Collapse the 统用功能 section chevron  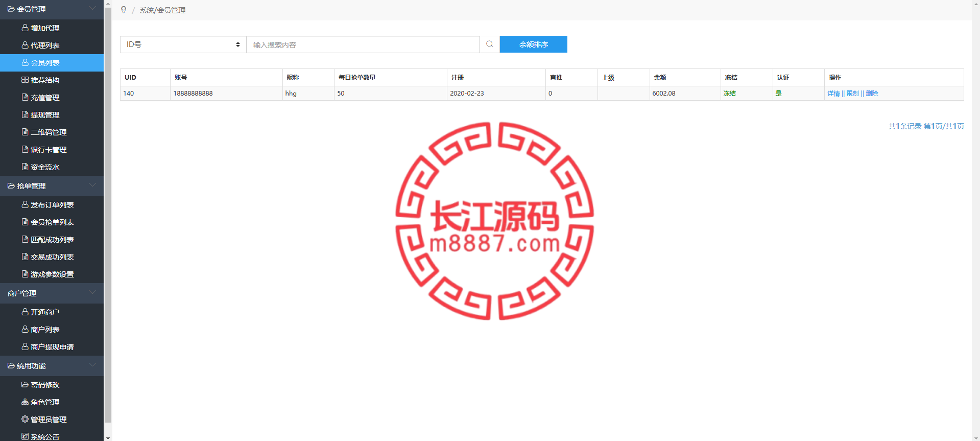pyautogui.click(x=92, y=365)
